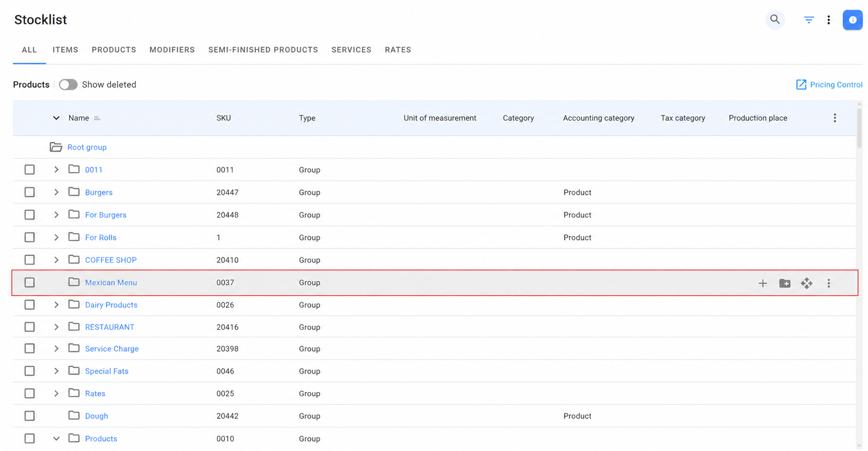Open the table column settings dots
This screenshot has height=451, width=868.
(835, 118)
